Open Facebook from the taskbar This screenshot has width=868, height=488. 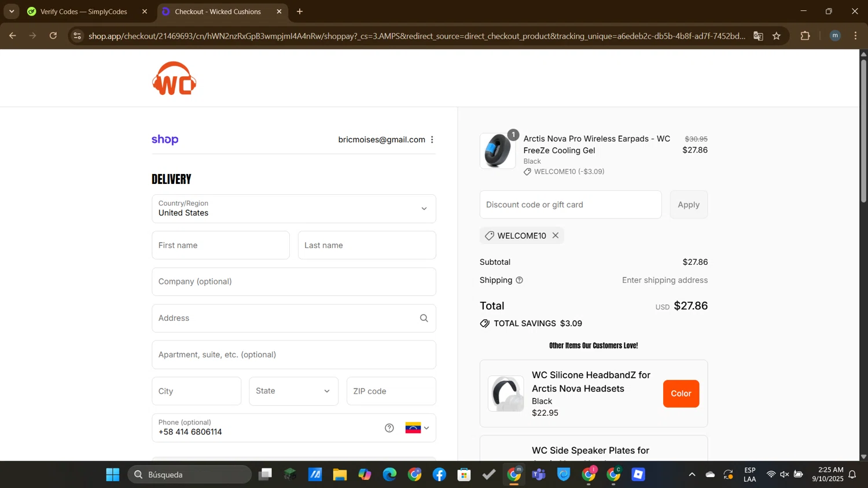click(x=439, y=475)
